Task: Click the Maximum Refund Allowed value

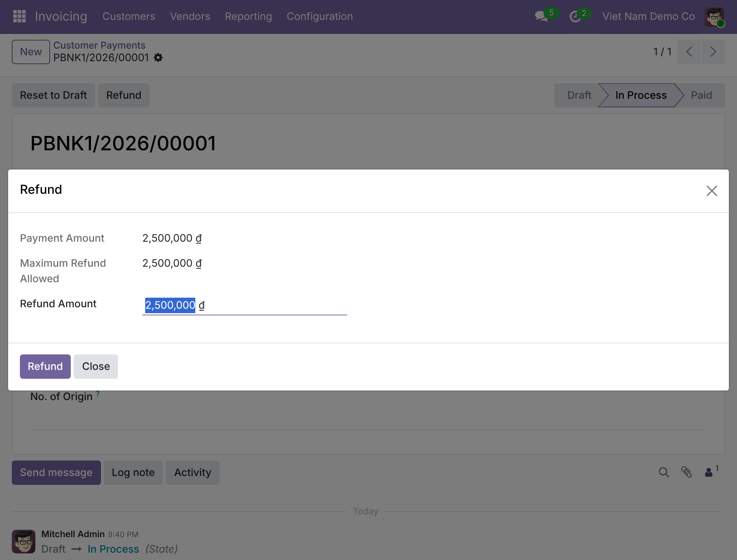Action: coord(172,263)
